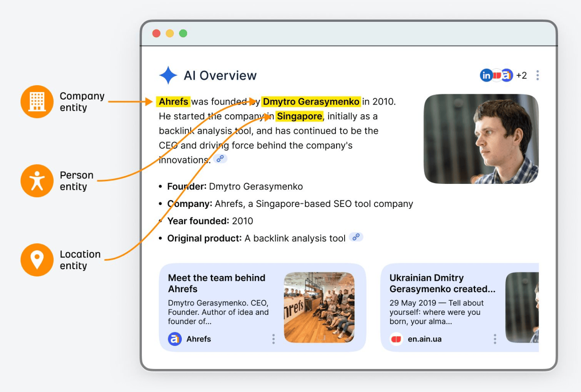Click the 'Founder: Dmytro Gerasymenko' bullet

[235, 186]
